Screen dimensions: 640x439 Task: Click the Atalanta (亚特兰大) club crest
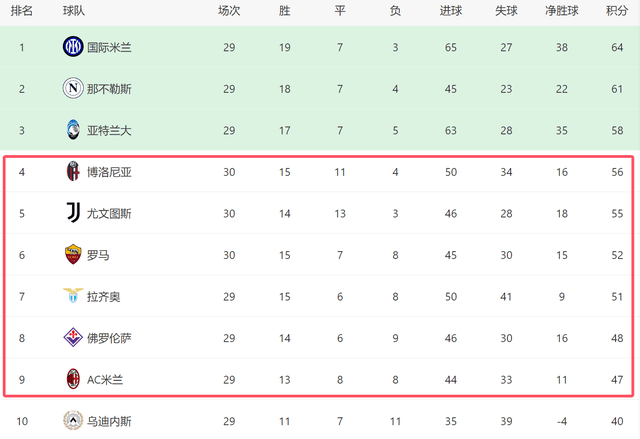click(x=72, y=130)
